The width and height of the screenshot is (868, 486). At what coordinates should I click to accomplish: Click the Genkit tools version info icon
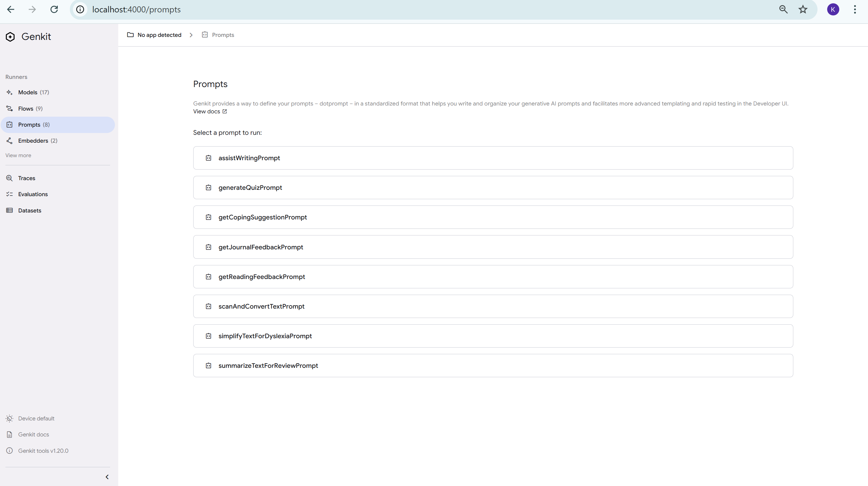(x=9, y=450)
